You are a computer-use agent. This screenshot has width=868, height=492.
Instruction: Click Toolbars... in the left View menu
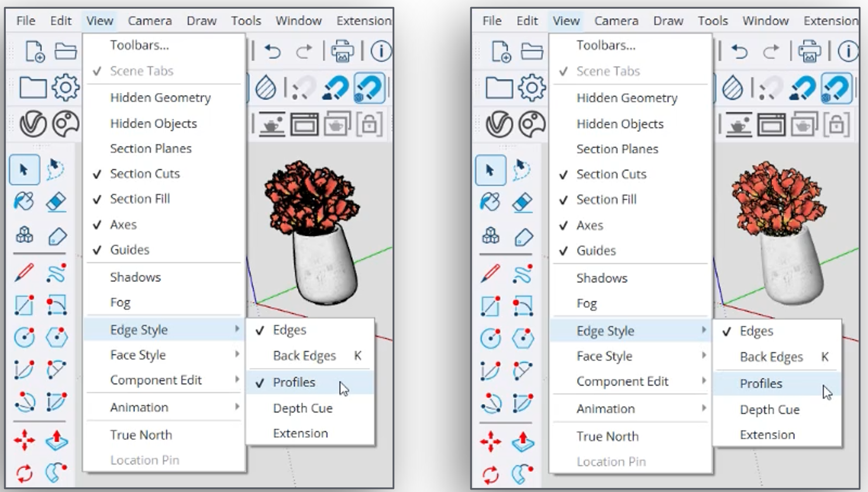pyautogui.click(x=139, y=45)
